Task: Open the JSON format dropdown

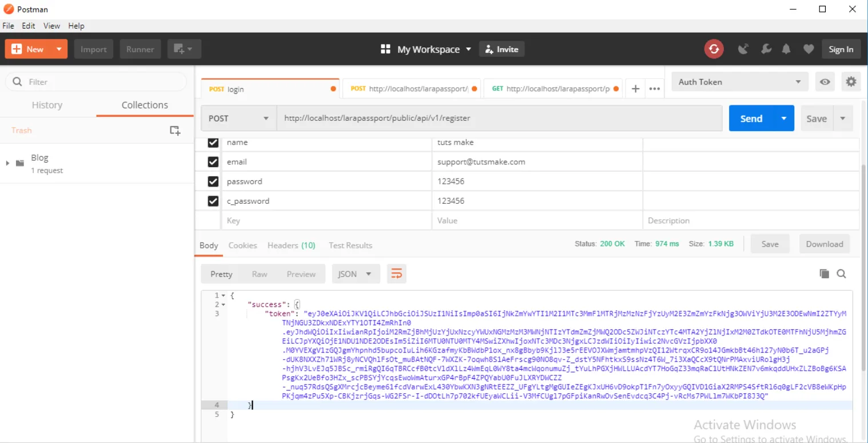Action: click(356, 274)
